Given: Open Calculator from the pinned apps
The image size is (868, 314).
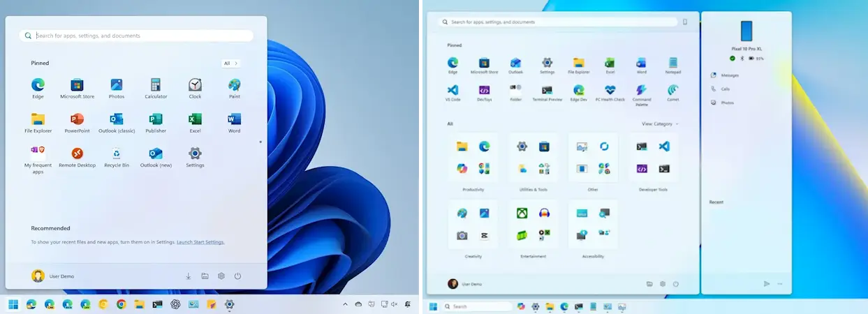Looking at the screenshot, I should click(x=156, y=85).
